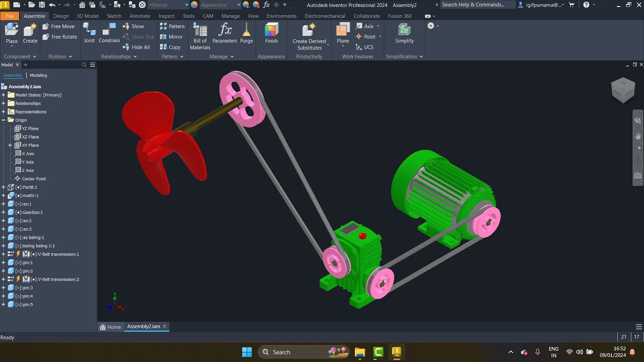Switch to the Modeling browser tab
The width and height of the screenshot is (644, 362).
pos(38,75)
